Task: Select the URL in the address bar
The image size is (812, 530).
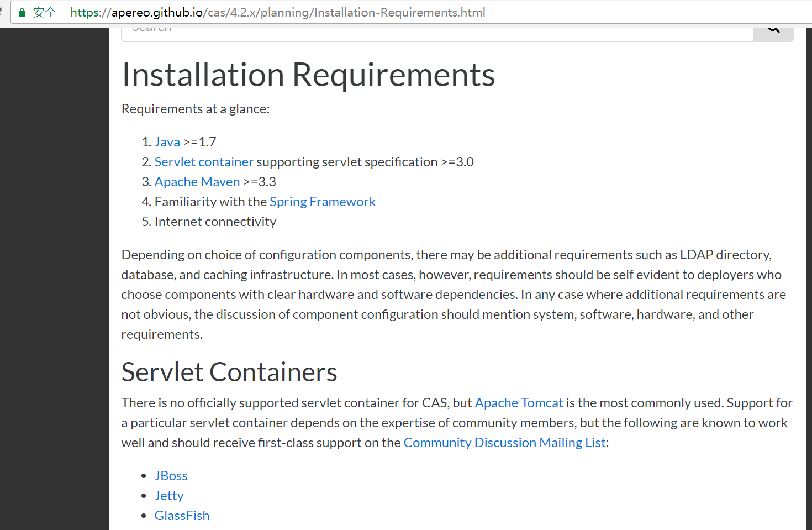Action: tap(277, 12)
